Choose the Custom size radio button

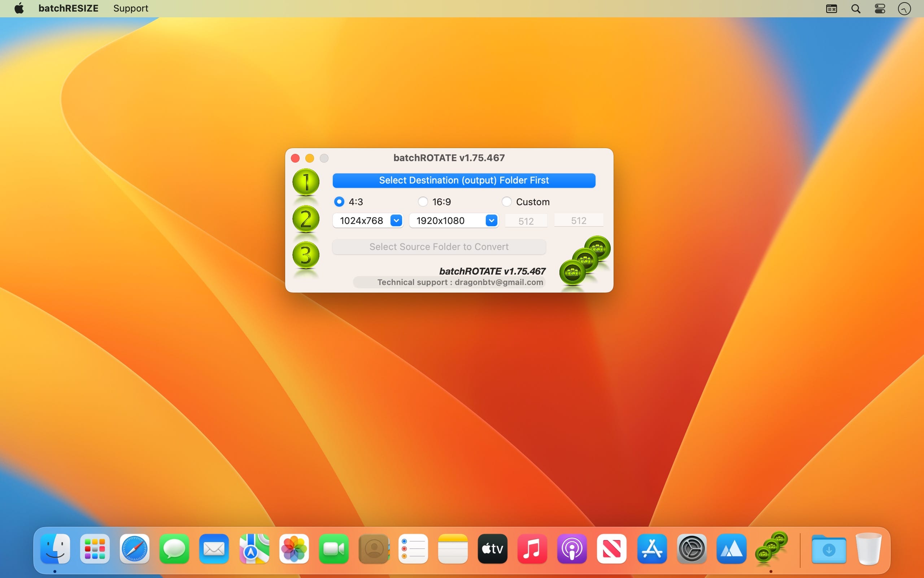point(506,202)
